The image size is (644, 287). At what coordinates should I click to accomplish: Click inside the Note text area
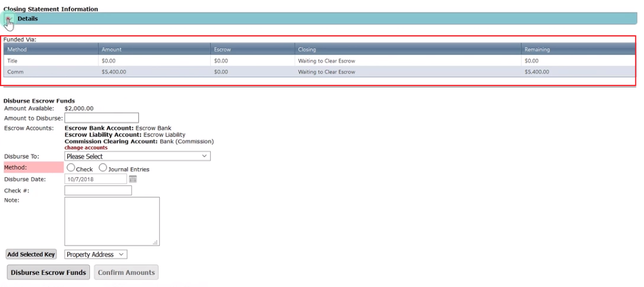[x=112, y=221]
